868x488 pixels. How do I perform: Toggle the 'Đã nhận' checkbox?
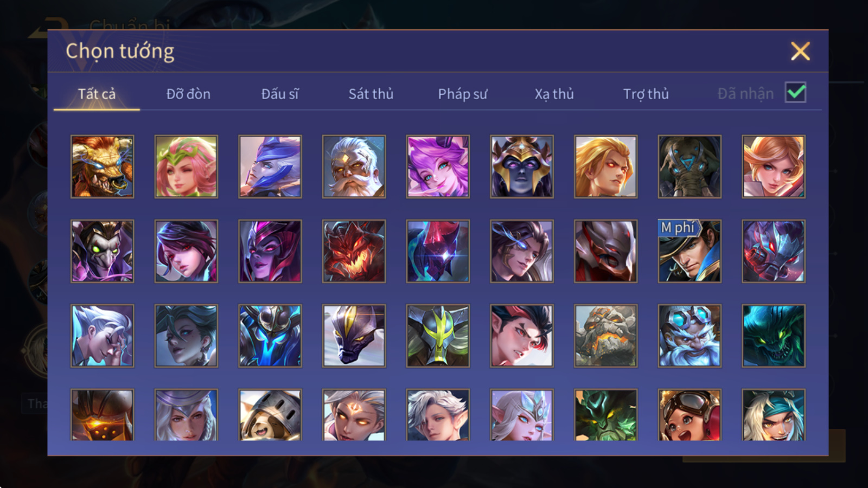(795, 93)
